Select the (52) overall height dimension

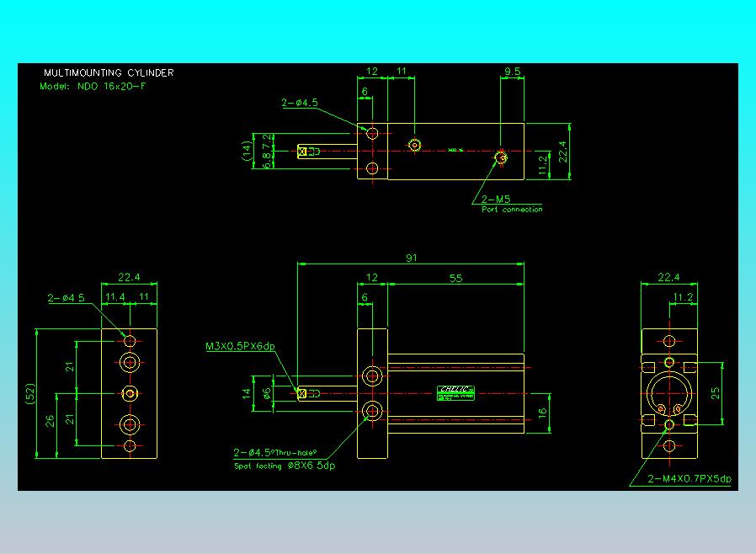point(30,394)
